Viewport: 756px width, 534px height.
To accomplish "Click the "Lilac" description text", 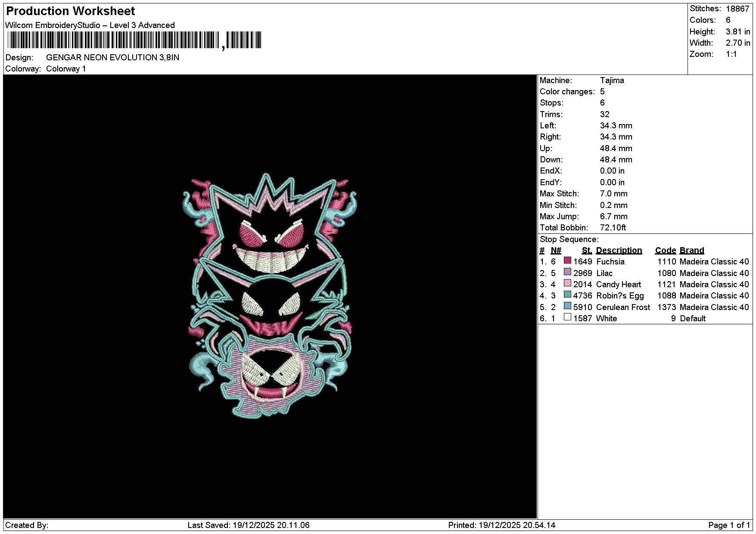I will (x=604, y=273).
